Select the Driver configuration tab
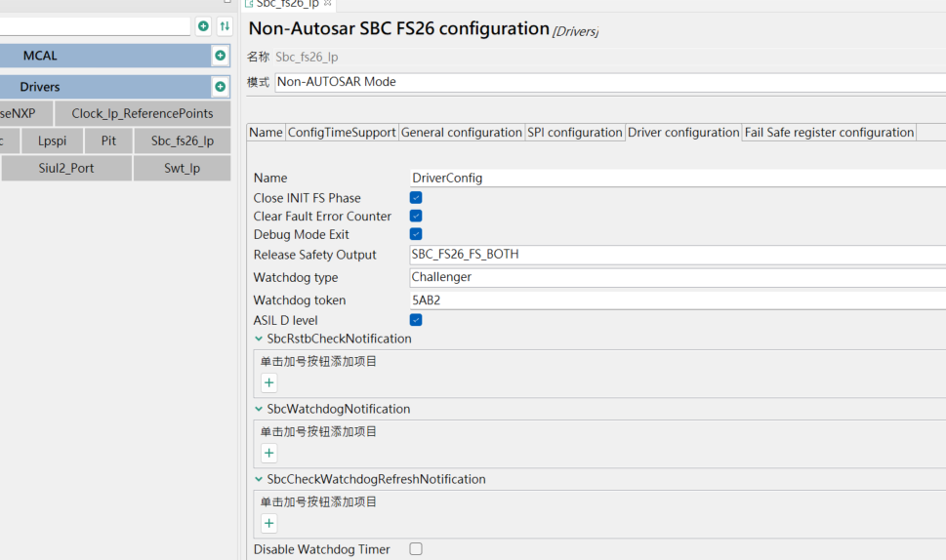 click(x=683, y=133)
